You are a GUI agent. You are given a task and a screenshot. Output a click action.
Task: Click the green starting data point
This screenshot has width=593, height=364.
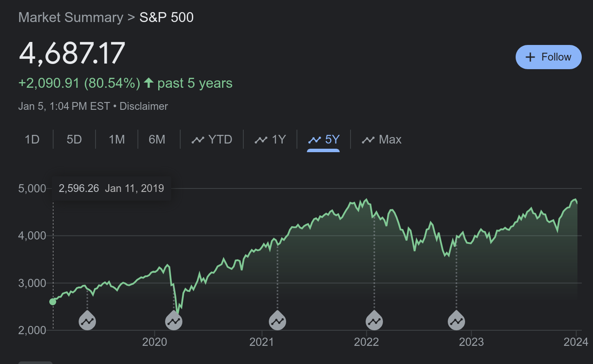(53, 302)
